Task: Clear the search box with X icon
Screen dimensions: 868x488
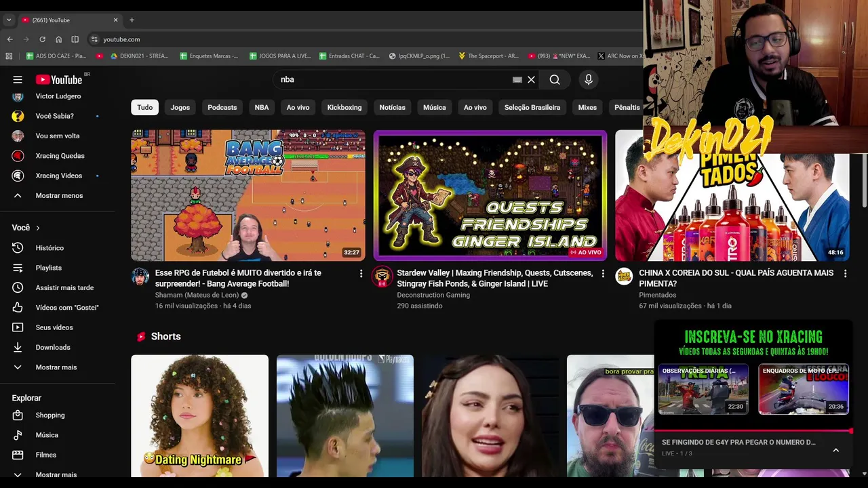Action: [531, 79]
